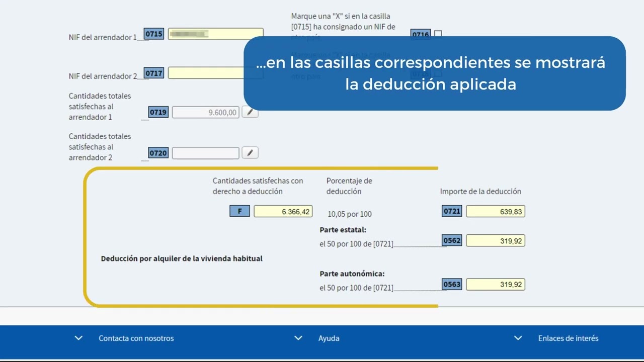
Task: Select the 9.600,00 amount field
Action: point(205,112)
